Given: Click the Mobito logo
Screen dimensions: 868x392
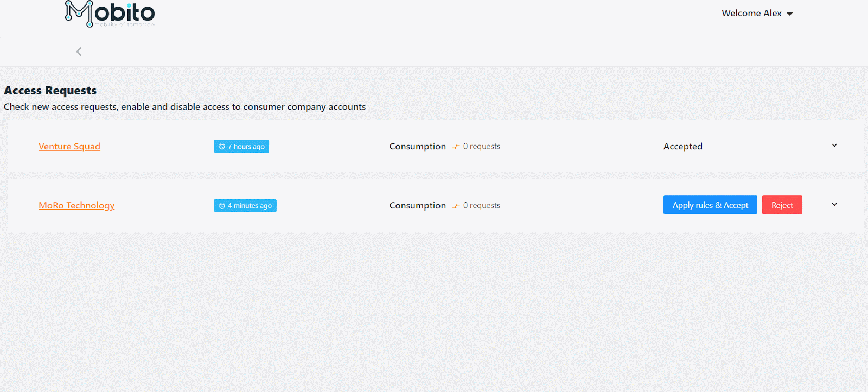Looking at the screenshot, I should click(110, 14).
